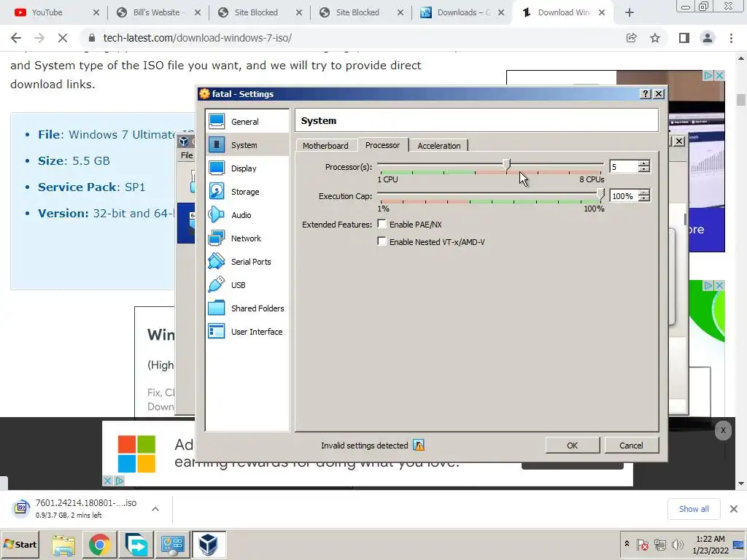Enable PAE/NX checkbox
Image resolution: width=747 pixels, height=560 pixels.
click(x=382, y=224)
